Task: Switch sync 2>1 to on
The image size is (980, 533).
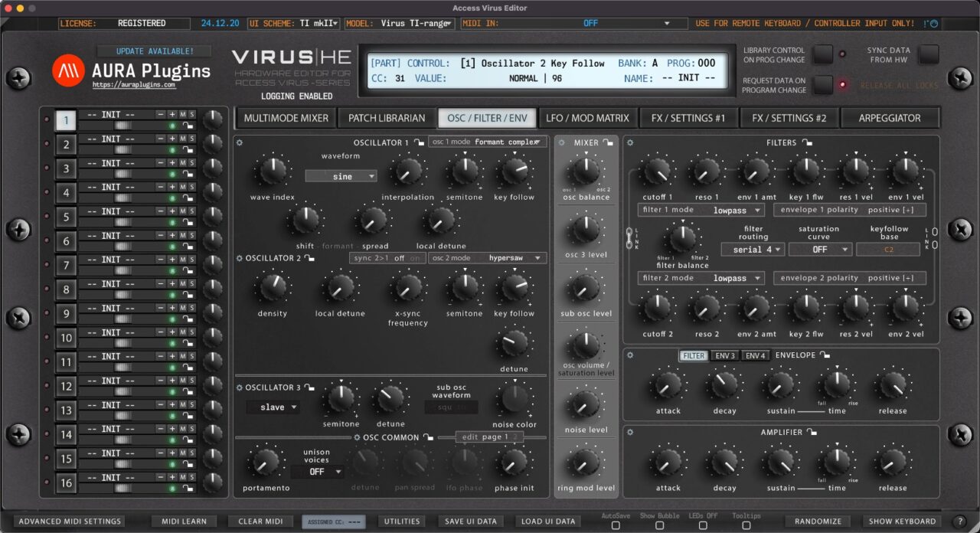Action: [416, 258]
